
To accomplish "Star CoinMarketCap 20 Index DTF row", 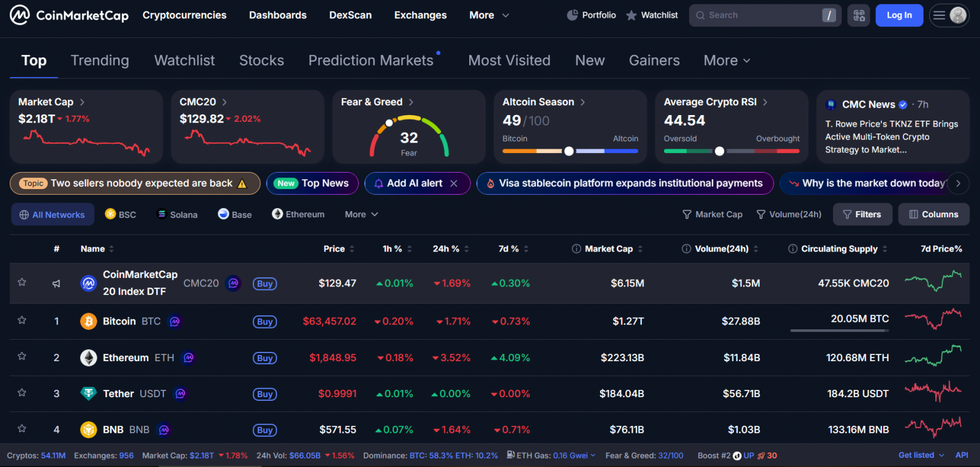I will (22, 282).
